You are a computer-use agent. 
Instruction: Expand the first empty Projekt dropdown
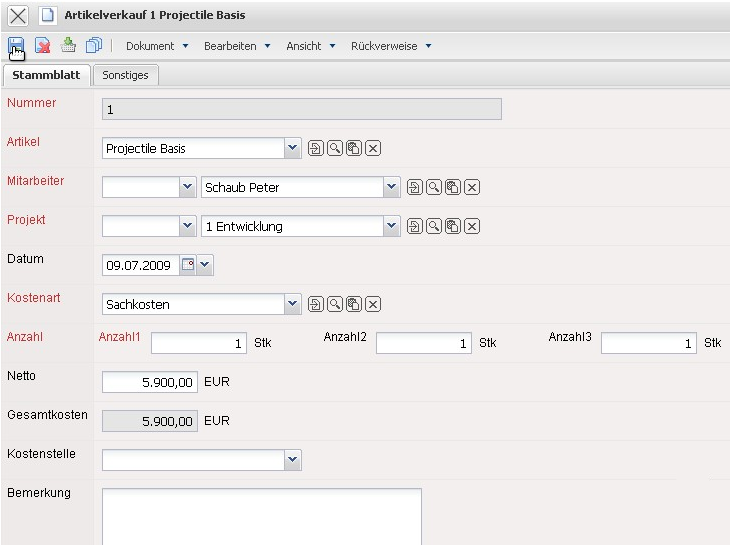188,226
